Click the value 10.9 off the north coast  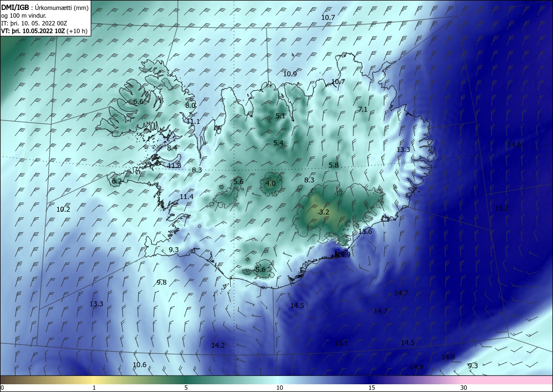click(290, 74)
